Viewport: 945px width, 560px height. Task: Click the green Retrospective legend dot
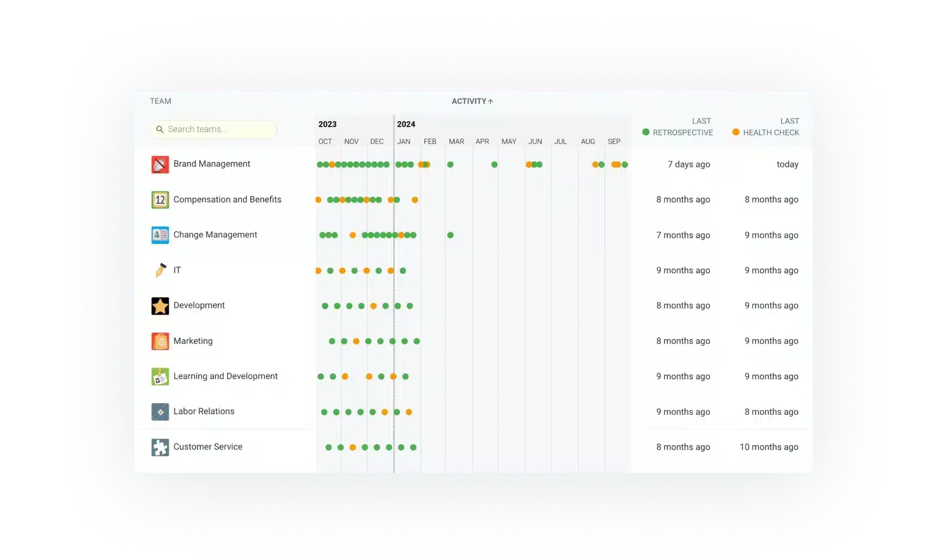pyautogui.click(x=646, y=132)
